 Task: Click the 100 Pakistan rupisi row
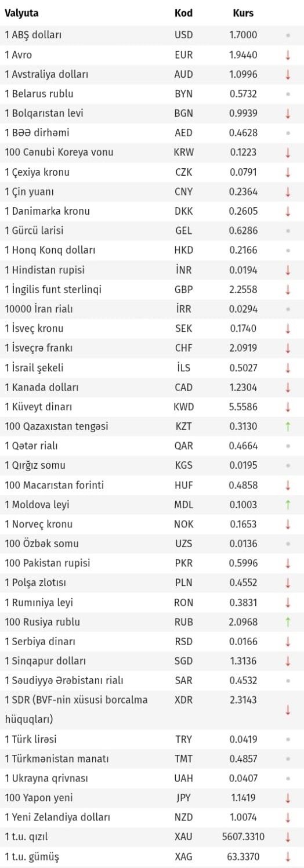pyautogui.click(x=152, y=563)
